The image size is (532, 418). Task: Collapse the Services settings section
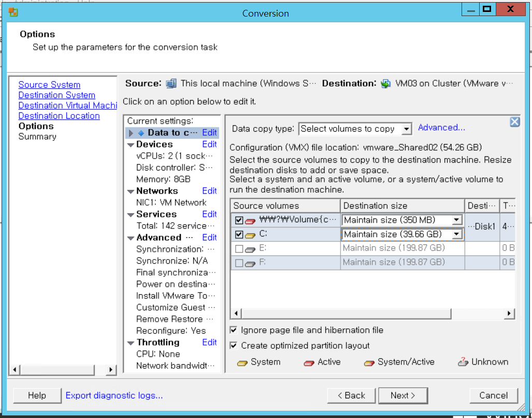point(131,215)
